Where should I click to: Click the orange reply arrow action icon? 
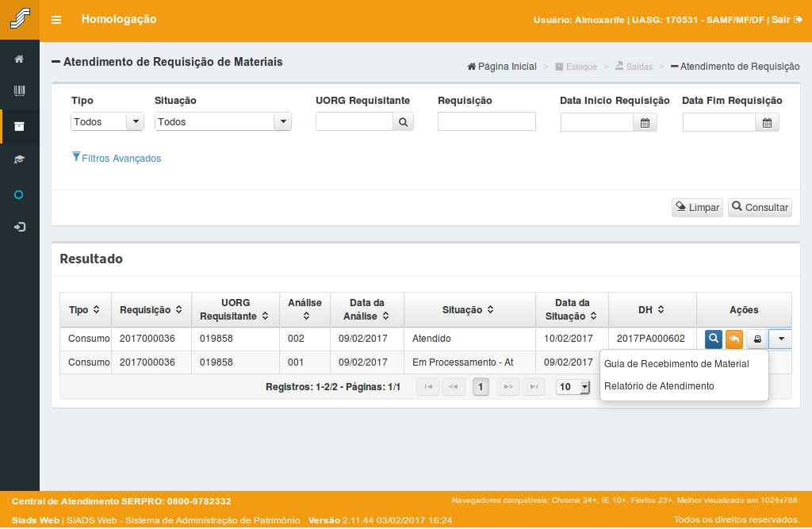pyautogui.click(x=734, y=339)
